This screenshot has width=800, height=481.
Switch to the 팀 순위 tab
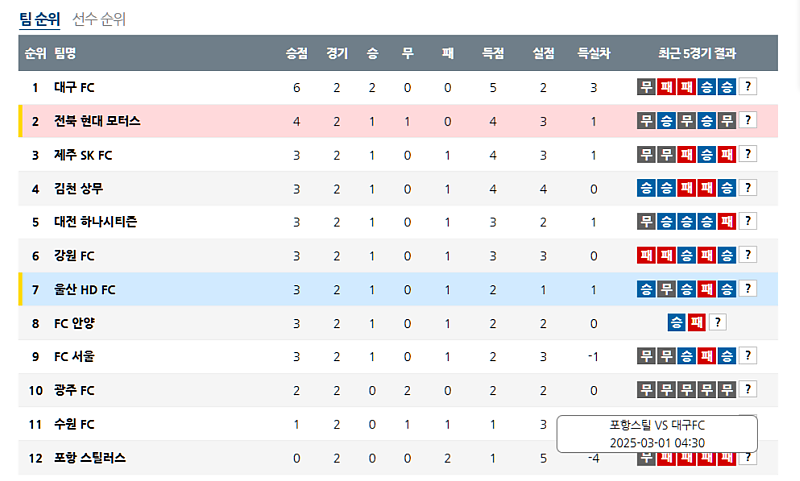40,19
